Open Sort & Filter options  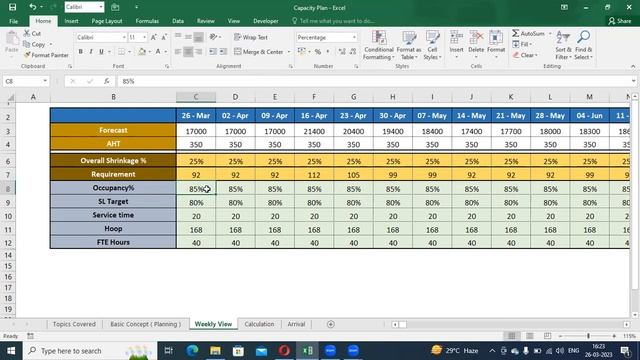[x=563, y=45]
